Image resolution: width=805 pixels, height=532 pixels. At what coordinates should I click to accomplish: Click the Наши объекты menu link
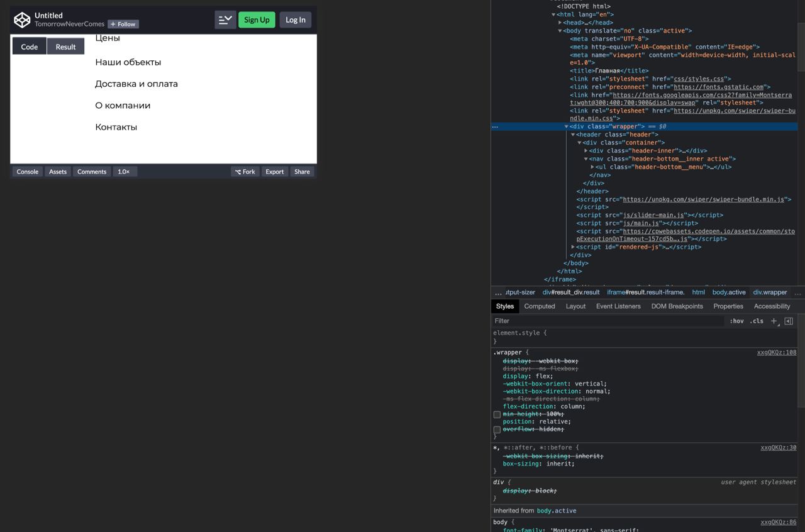(x=128, y=62)
